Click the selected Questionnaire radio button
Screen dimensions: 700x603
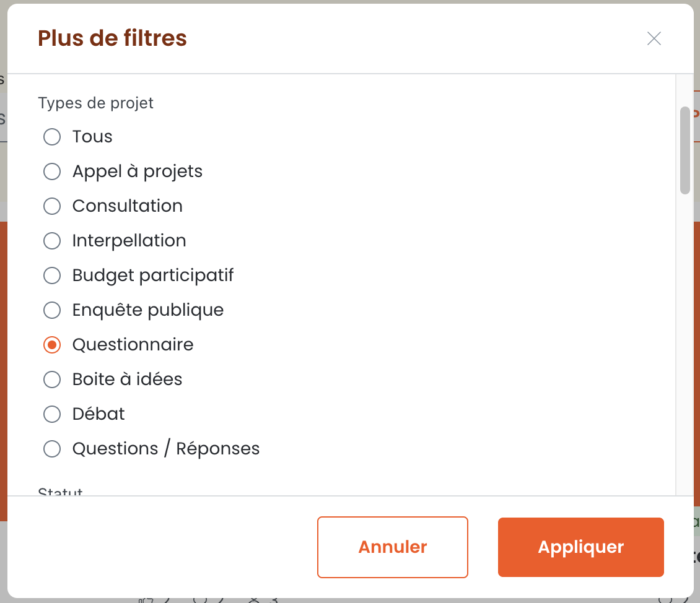[52, 345]
